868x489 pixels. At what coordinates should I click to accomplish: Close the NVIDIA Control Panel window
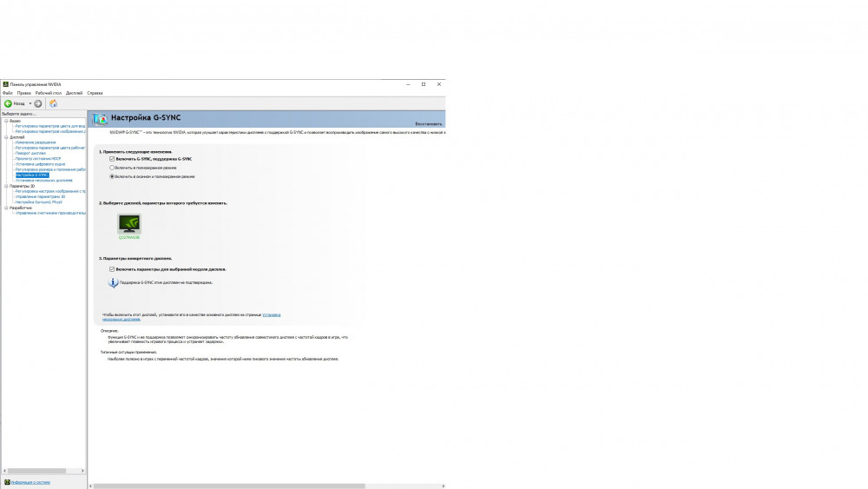pos(439,85)
